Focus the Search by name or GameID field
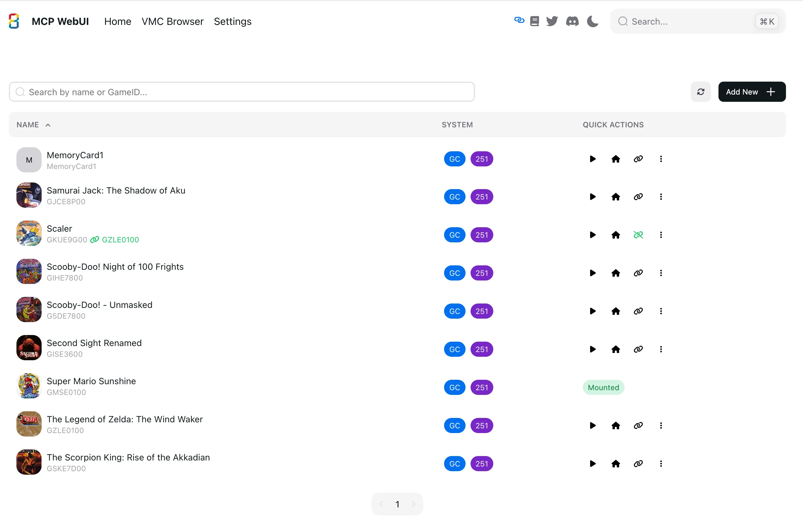This screenshot has height=532, width=803. [x=242, y=92]
